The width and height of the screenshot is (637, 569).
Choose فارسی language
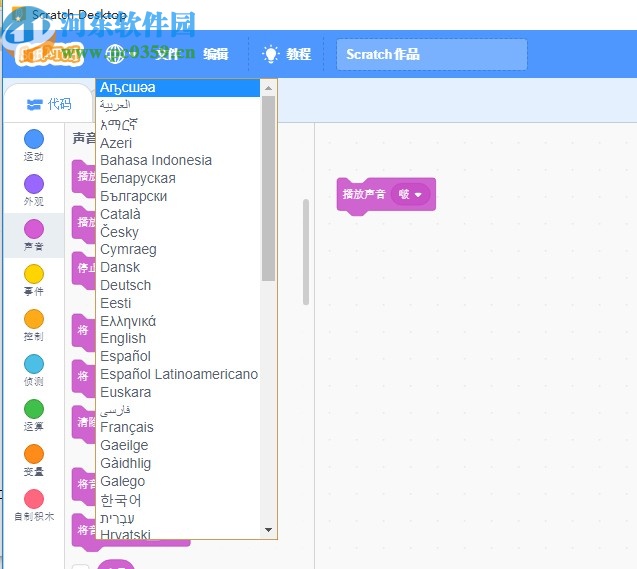coord(178,410)
